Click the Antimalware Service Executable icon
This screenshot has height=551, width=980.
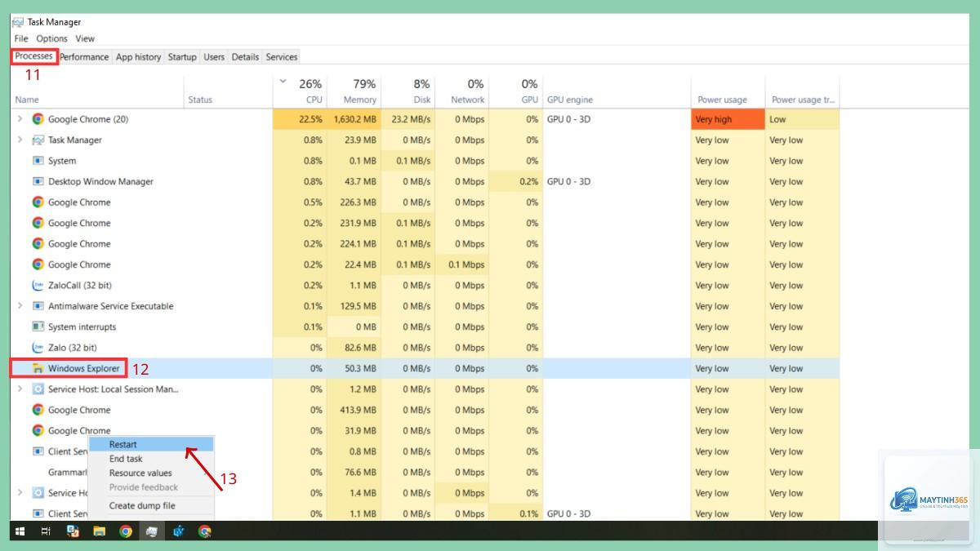click(x=38, y=306)
